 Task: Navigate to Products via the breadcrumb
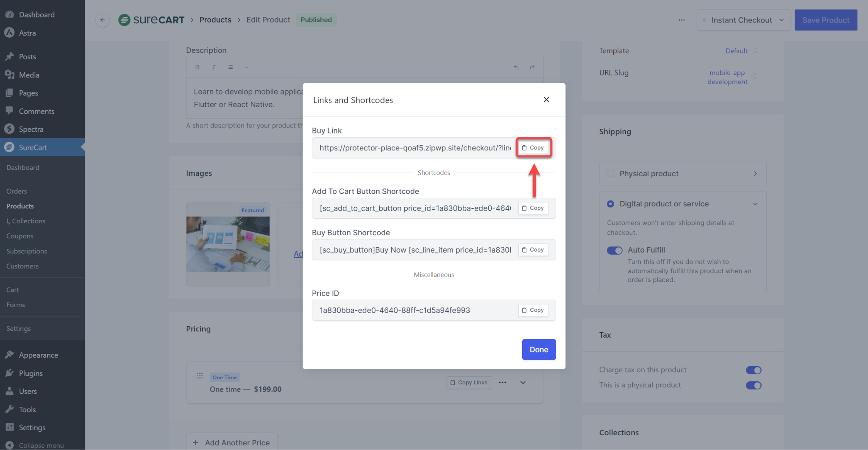pos(215,20)
